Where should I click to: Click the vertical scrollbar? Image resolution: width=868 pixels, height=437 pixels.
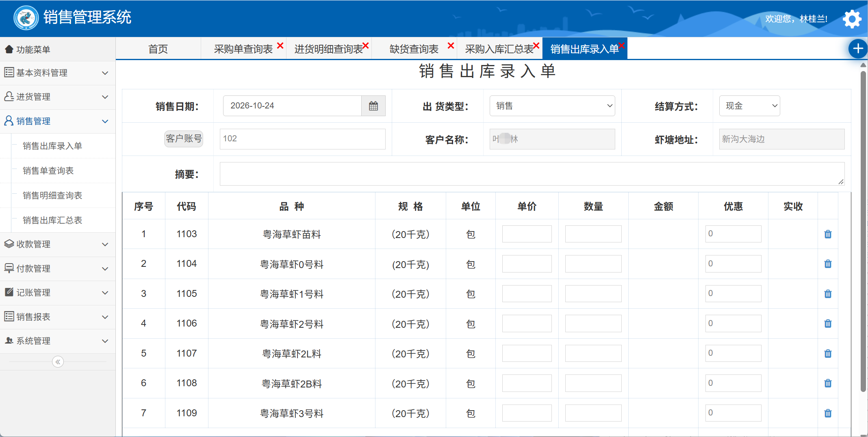864,231
